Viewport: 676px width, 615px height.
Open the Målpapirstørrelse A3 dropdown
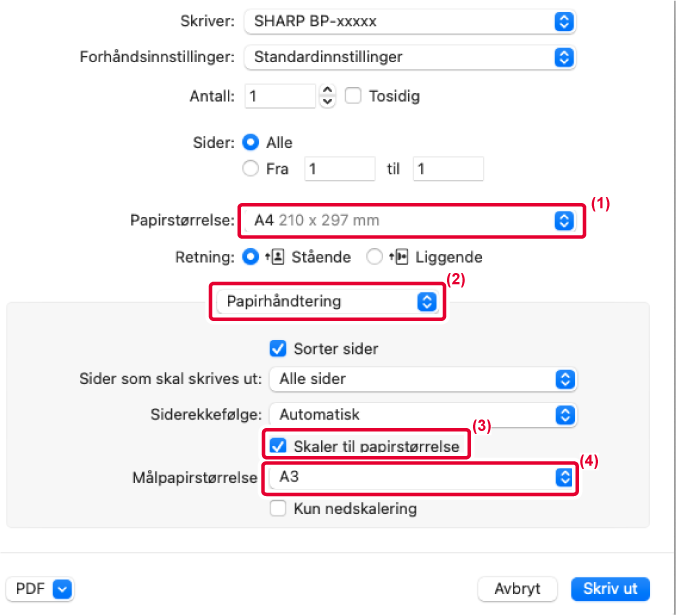[422, 477]
